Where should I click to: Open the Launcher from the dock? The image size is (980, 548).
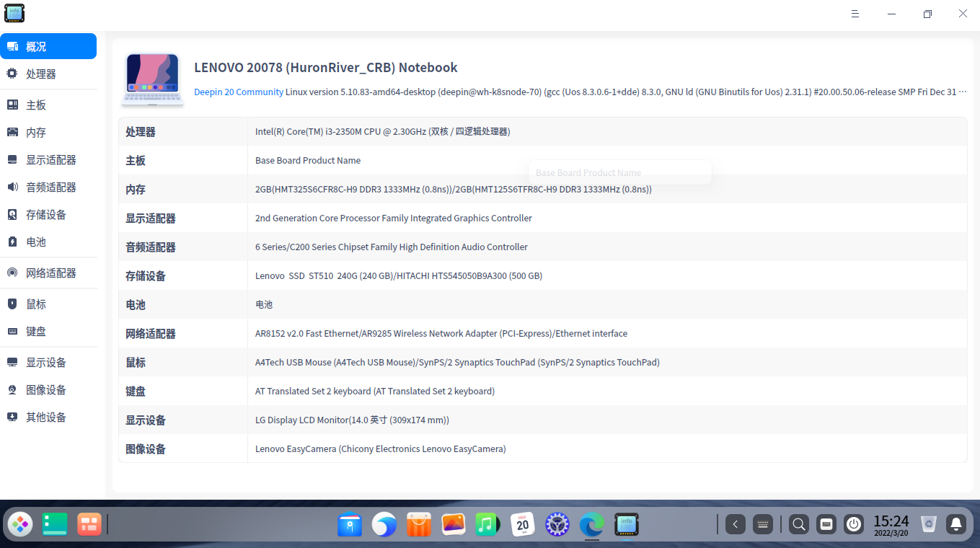pyautogui.click(x=20, y=524)
